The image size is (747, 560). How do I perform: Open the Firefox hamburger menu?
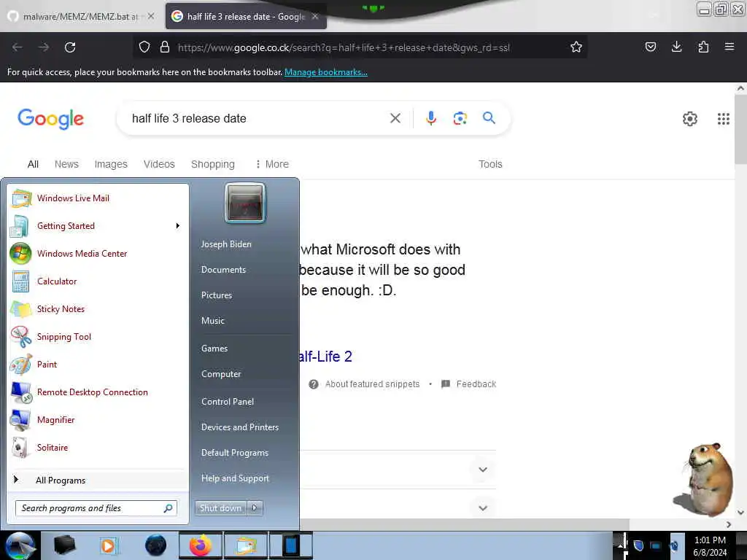[729, 47]
